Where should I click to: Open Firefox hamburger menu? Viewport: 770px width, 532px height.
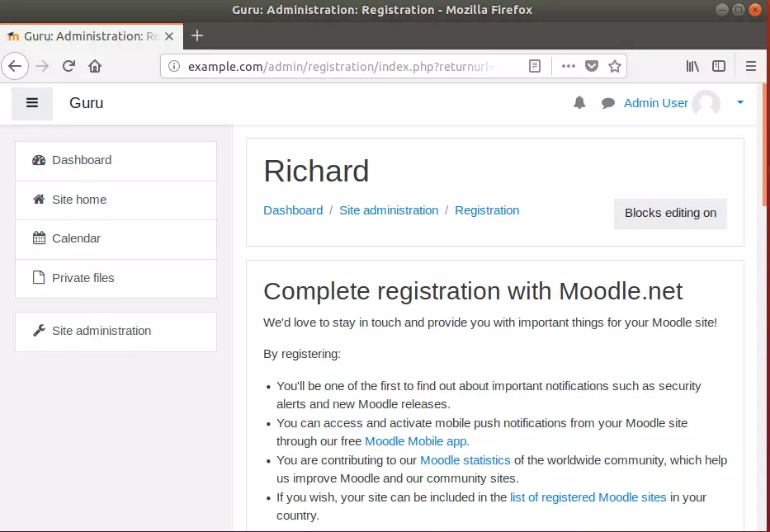(750, 66)
